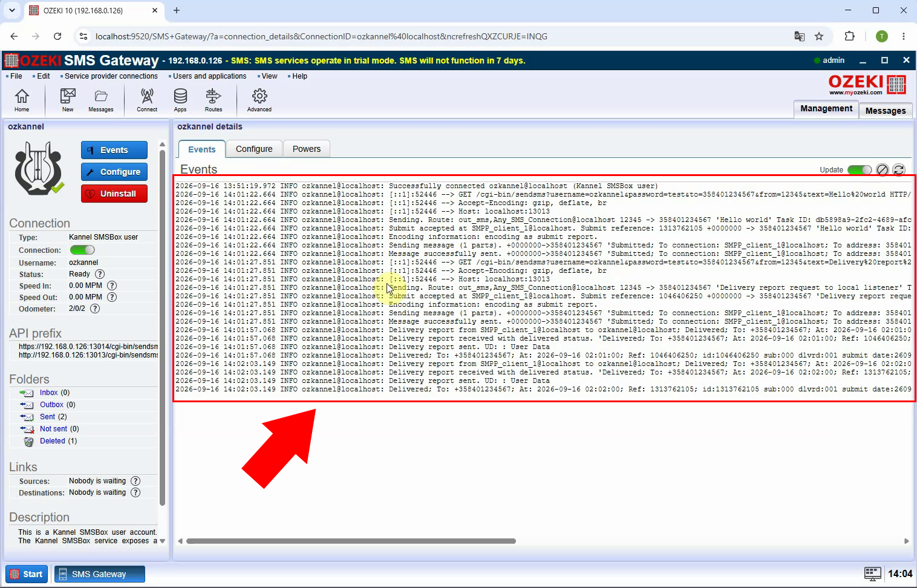
Task: Click the https API prefix URL
Action: [x=88, y=347]
